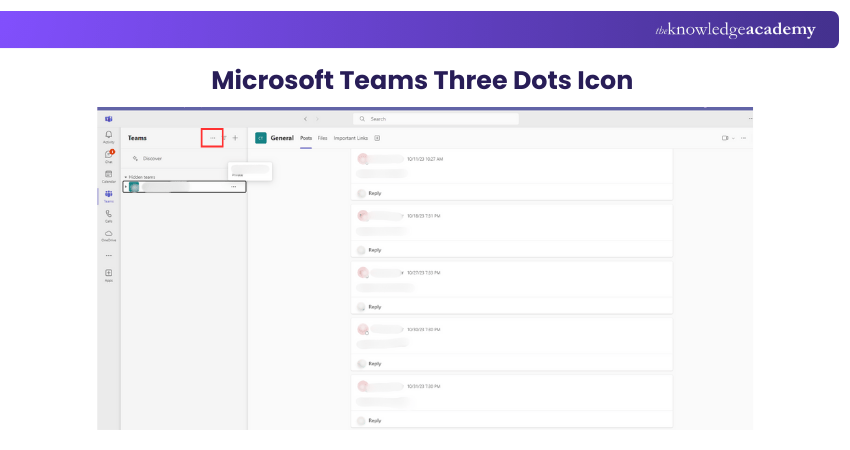Click the avatar of the 10/27/23 post
Screen dimensions: 850x450
[363, 273]
